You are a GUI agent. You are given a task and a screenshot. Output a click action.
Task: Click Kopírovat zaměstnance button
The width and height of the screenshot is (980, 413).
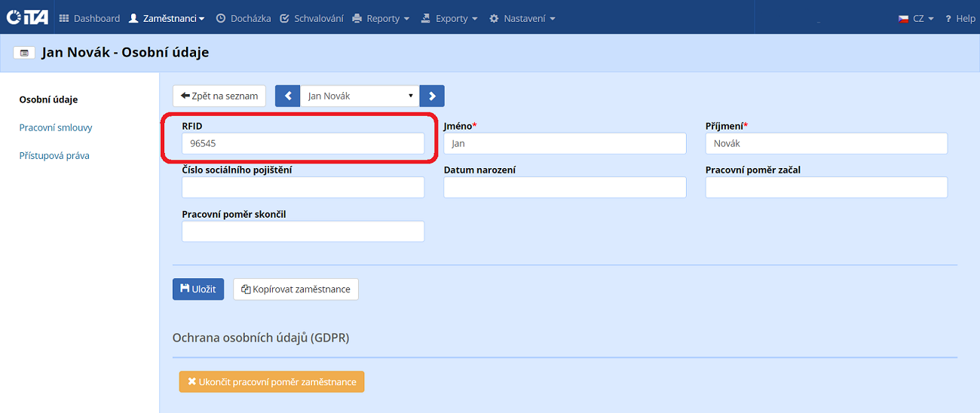296,289
